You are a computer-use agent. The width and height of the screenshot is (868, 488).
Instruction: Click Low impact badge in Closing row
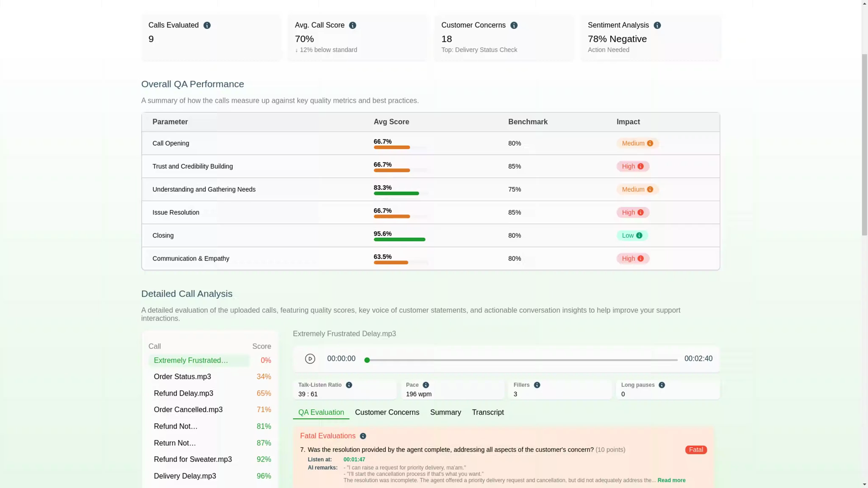pyautogui.click(x=632, y=236)
